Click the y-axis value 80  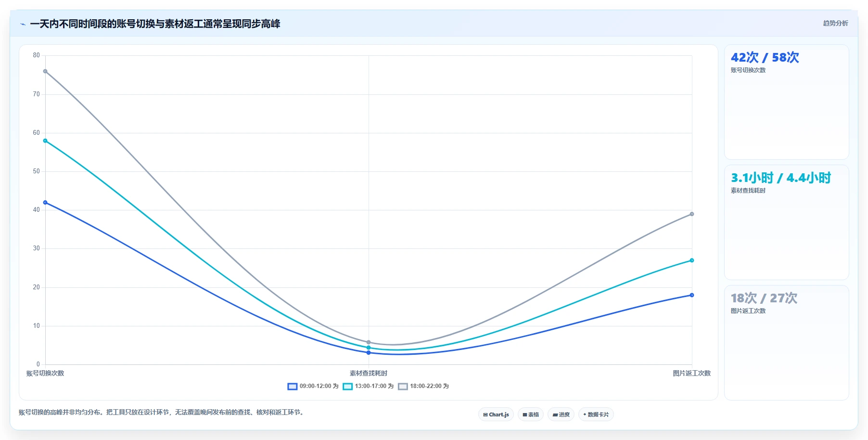pos(37,55)
